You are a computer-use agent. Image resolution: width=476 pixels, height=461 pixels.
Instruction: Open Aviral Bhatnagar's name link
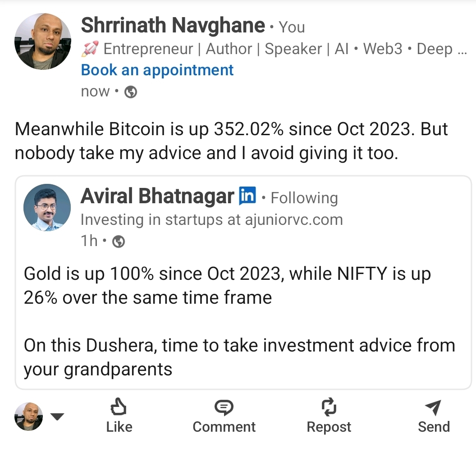click(x=157, y=196)
